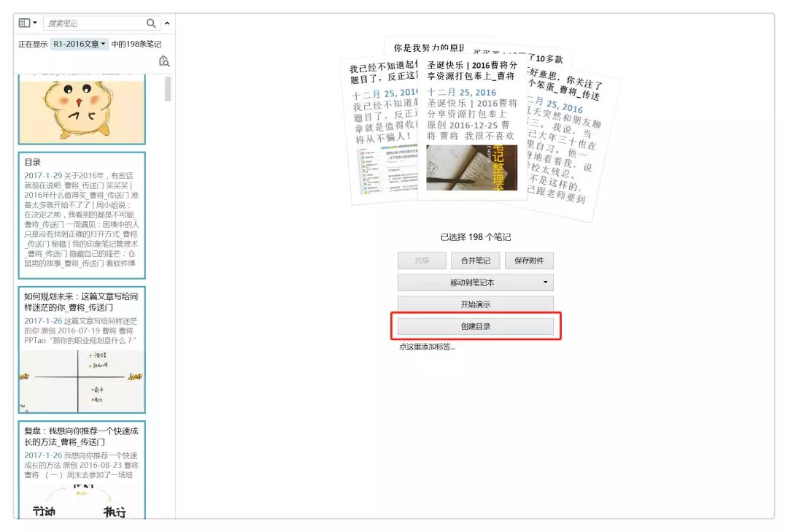Open the 复盘：我想向你推荐 note card

coord(82,470)
